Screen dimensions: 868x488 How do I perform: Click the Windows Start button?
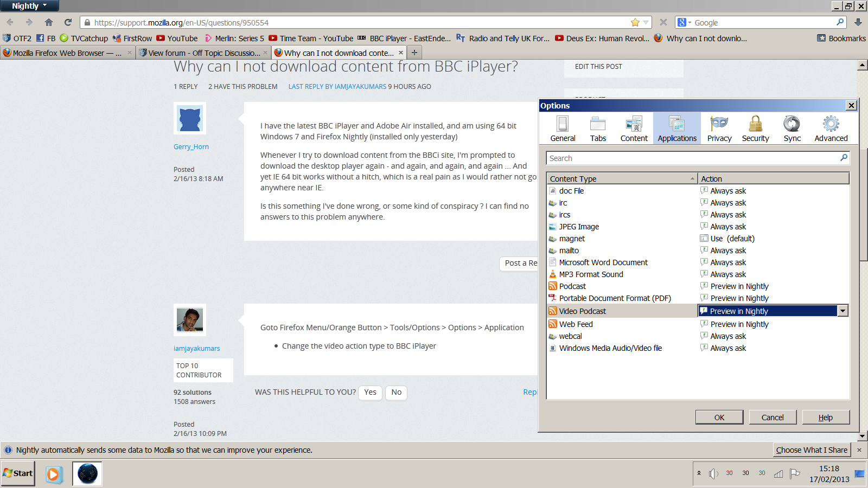point(18,473)
